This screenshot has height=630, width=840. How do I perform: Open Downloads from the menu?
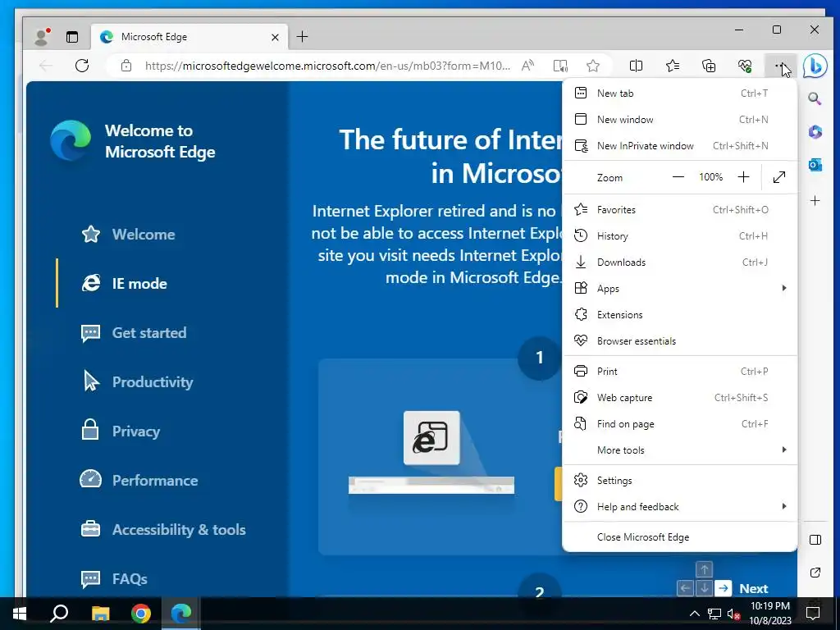(x=679, y=262)
